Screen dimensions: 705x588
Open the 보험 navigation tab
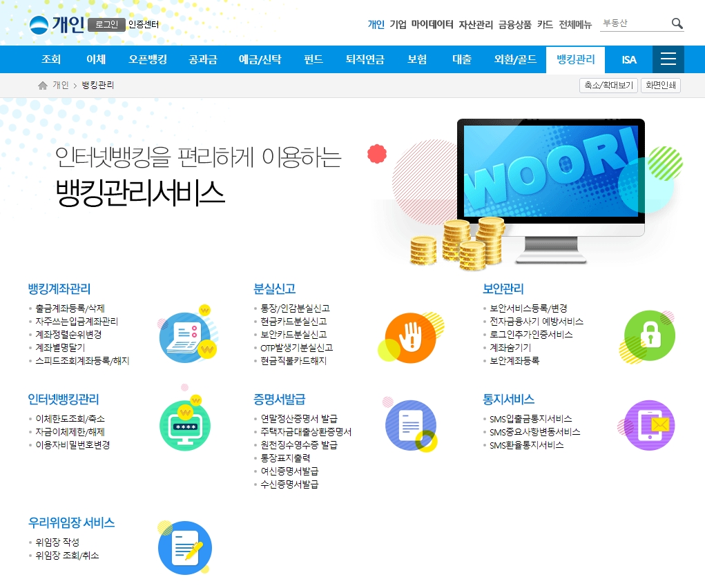tap(417, 59)
